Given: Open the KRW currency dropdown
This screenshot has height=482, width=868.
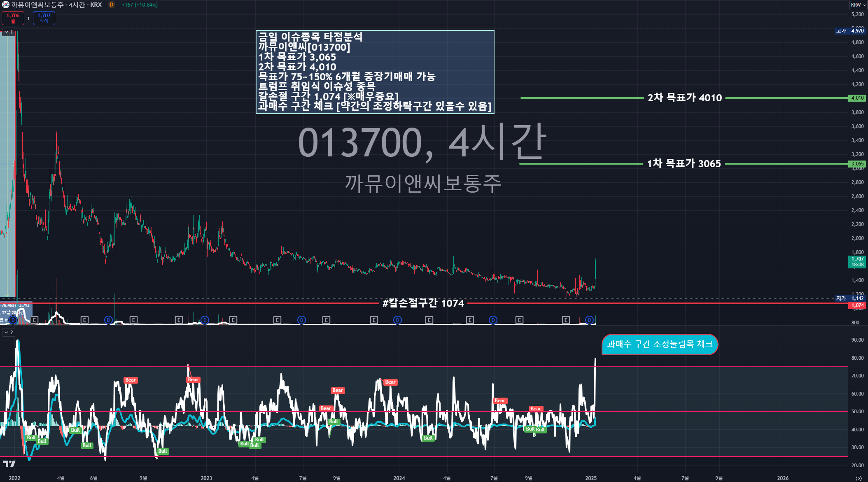Looking at the screenshot, I should 858,5.
